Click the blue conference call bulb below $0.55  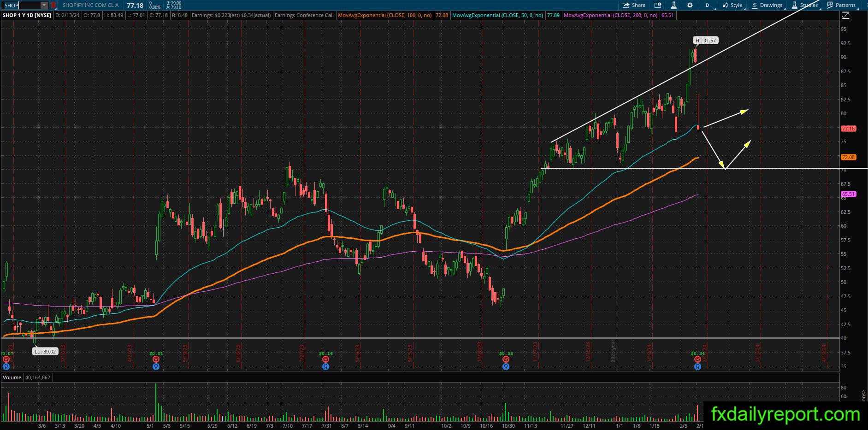(506, 367)
